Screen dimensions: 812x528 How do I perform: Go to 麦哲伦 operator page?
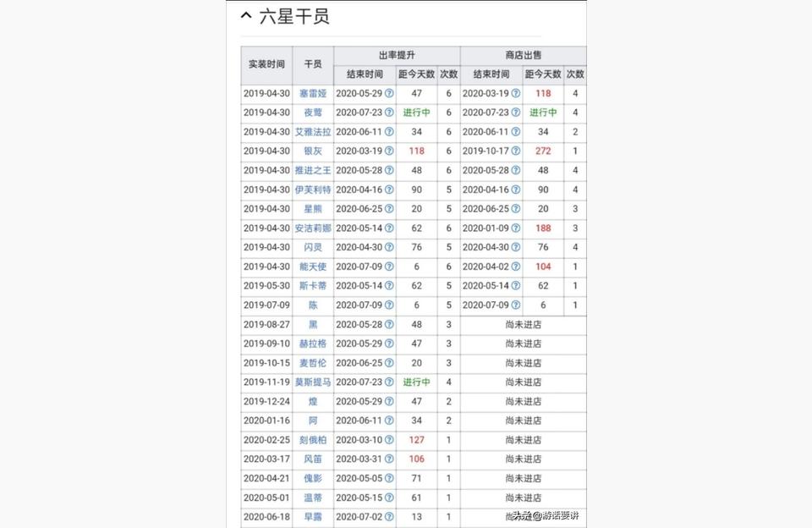tap(313, 363)
